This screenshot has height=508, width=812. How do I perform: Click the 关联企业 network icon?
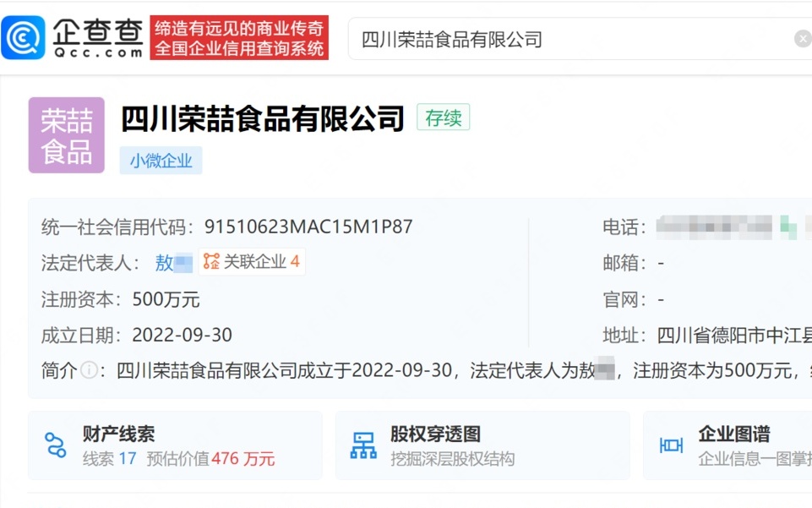(211, 261)
